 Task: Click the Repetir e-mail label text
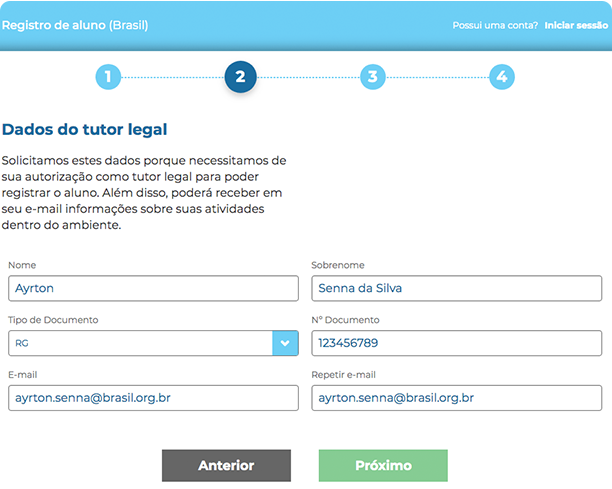tap(346, 375)
